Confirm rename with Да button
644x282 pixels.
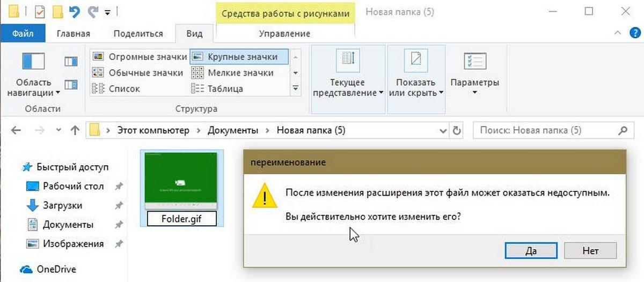point(531,250)
